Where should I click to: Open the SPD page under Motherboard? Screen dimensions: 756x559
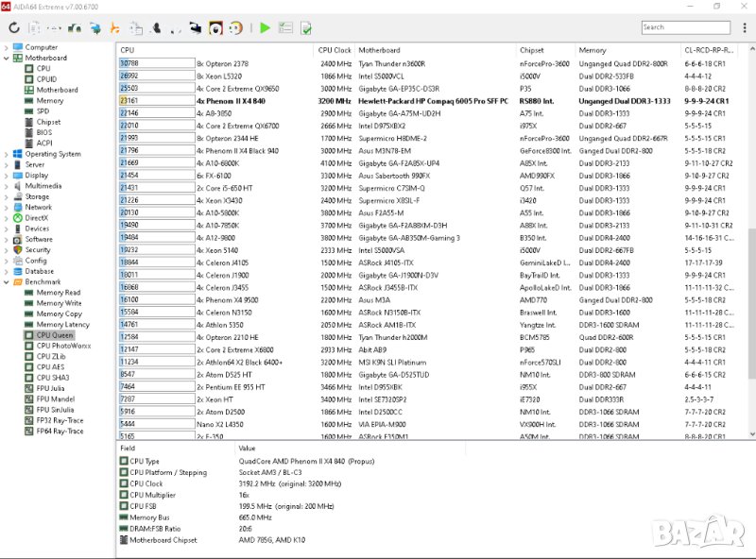(x=43, y=111)
